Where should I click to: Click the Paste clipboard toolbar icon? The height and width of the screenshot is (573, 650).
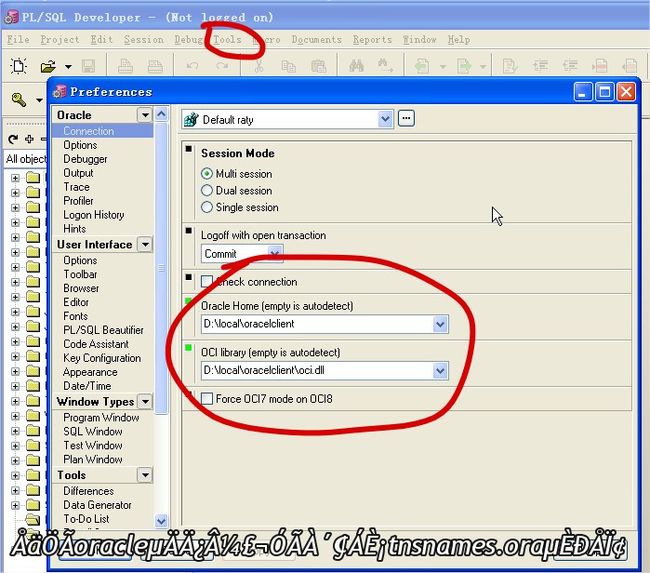318,66
